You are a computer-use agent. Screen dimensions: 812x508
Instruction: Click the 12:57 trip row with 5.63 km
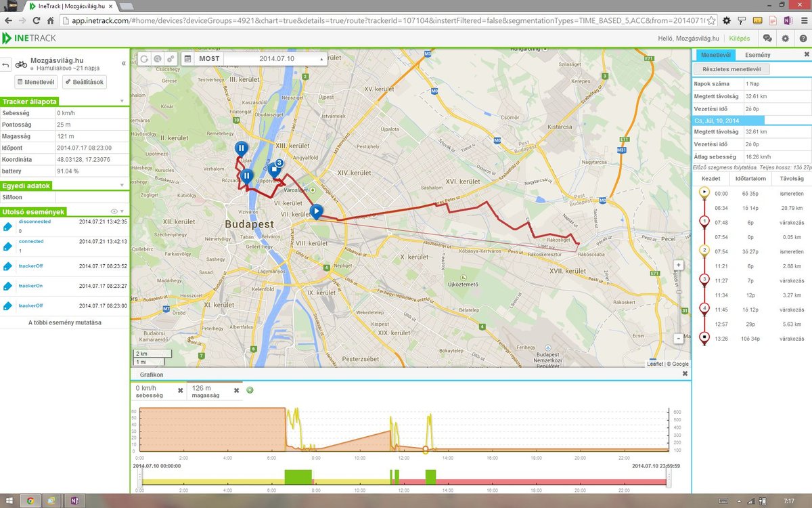(x=751, y=323)
